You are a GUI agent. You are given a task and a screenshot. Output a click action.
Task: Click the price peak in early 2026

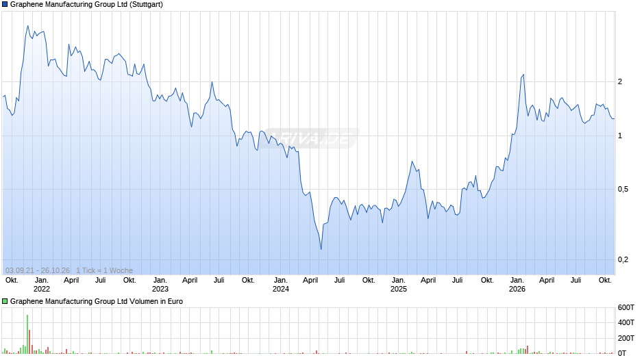tap(523, 75)
